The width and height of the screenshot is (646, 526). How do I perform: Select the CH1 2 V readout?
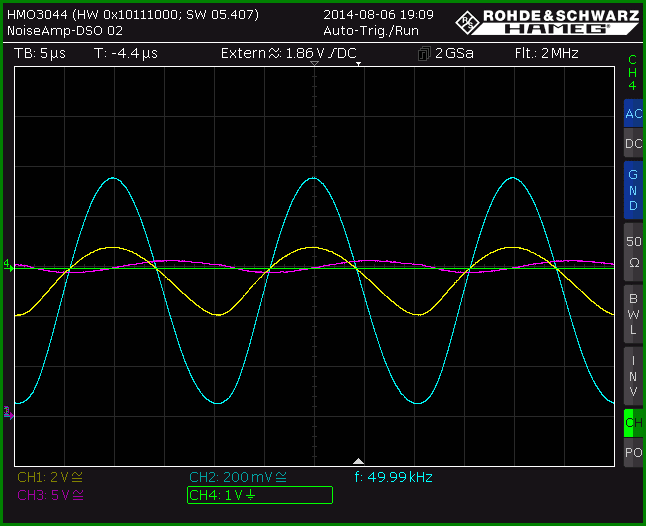click(50, 477)
